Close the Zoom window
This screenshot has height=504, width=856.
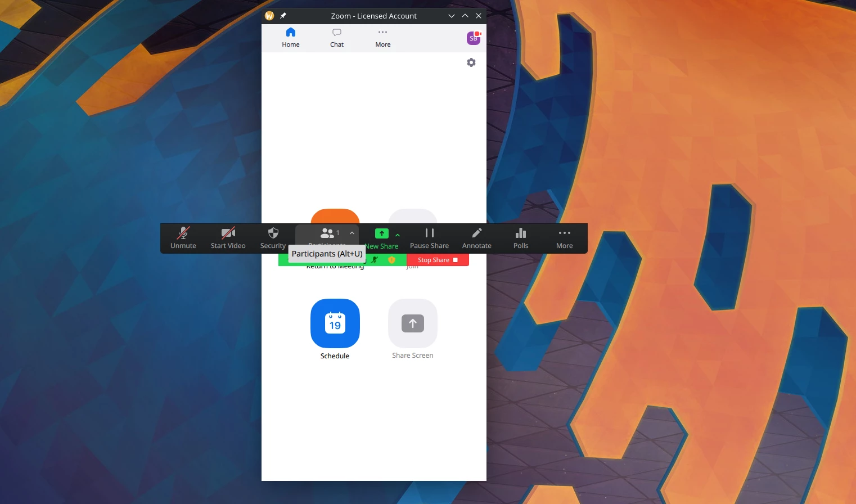click(x=479, y=16)
